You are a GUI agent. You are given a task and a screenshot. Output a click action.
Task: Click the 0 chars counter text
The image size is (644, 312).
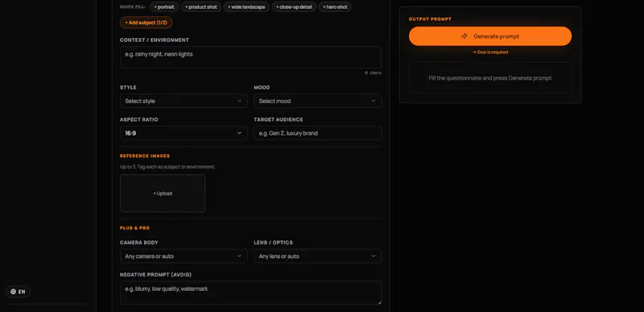click(373, 73)
